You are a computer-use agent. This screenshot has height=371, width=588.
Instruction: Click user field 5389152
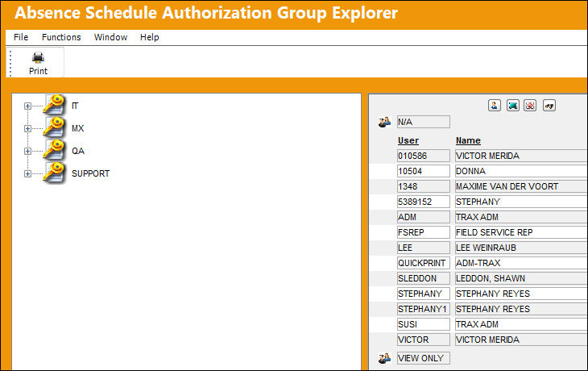click(x=424, y=202)
